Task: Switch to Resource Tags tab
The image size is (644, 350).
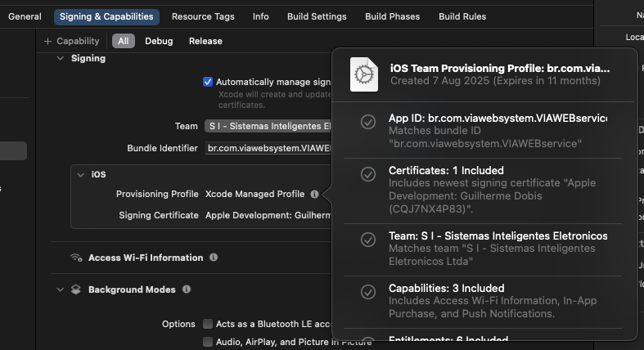Action: pos(203,17)
